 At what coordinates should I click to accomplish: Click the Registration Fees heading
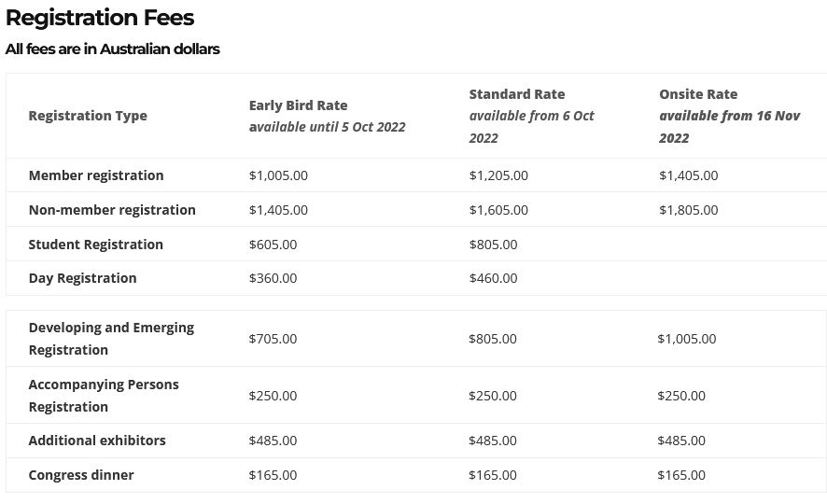100,18
